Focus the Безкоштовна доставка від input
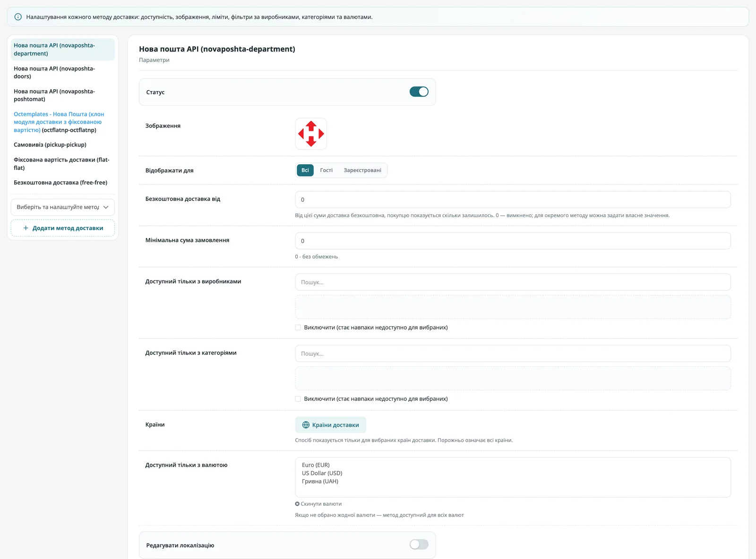 coord(513,200)
